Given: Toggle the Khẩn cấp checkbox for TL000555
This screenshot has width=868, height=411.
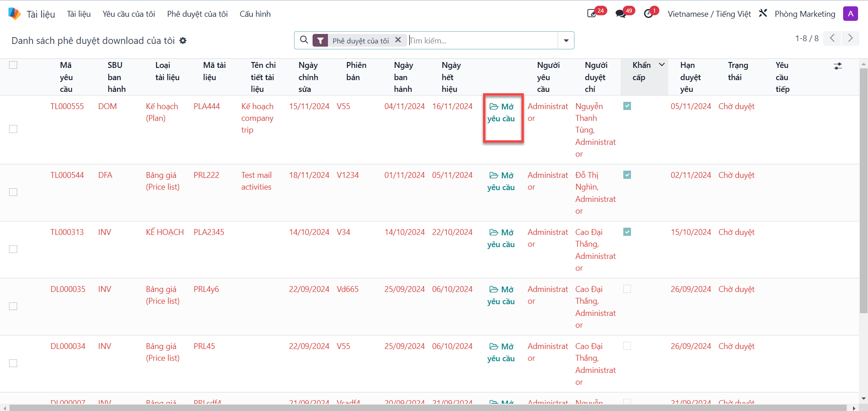Looking at the screenshot, I should coord(627,106).
